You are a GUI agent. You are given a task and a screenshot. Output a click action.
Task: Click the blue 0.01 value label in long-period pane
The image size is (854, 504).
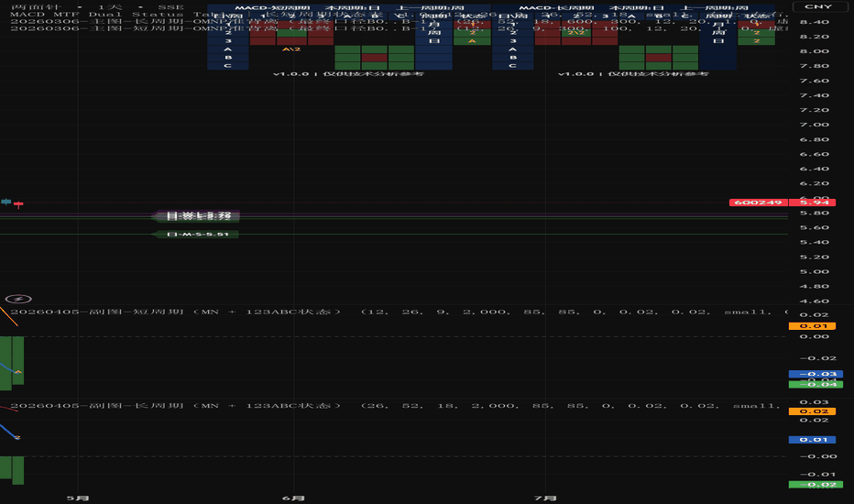[813, 439]
